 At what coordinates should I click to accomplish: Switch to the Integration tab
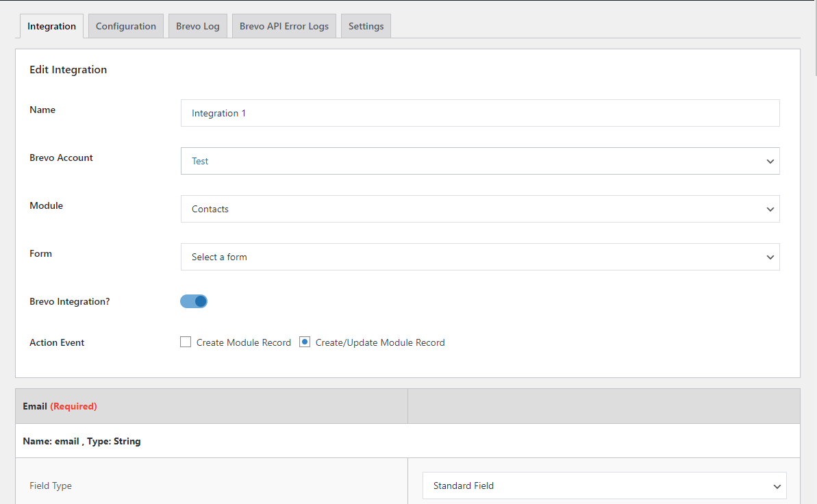click(x=51, y=26)
